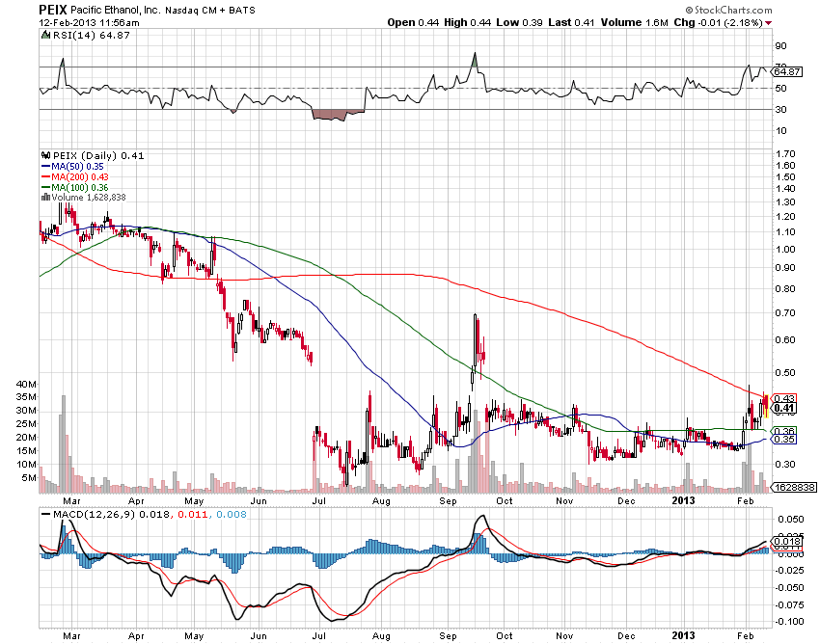Viewport: 820px width, 644px height.
Task: Toggle the Volume 1,628,838 legend display
Action: click(89, 197)
